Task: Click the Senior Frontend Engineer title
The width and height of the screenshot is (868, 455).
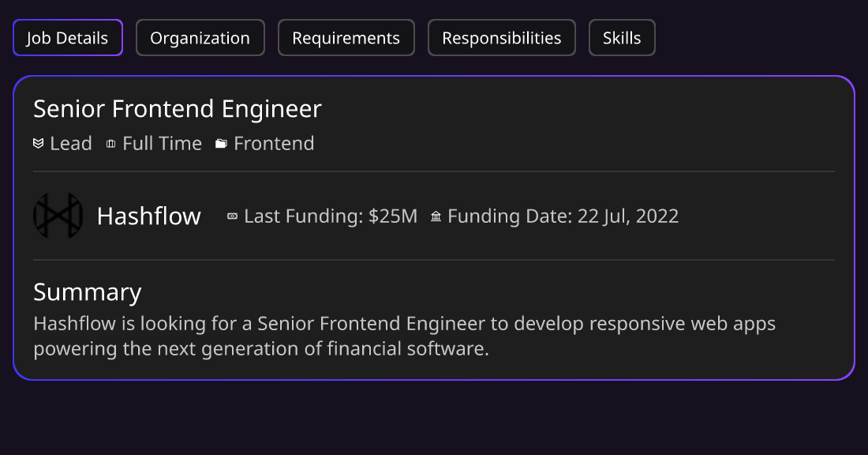Action: (177, 109)
